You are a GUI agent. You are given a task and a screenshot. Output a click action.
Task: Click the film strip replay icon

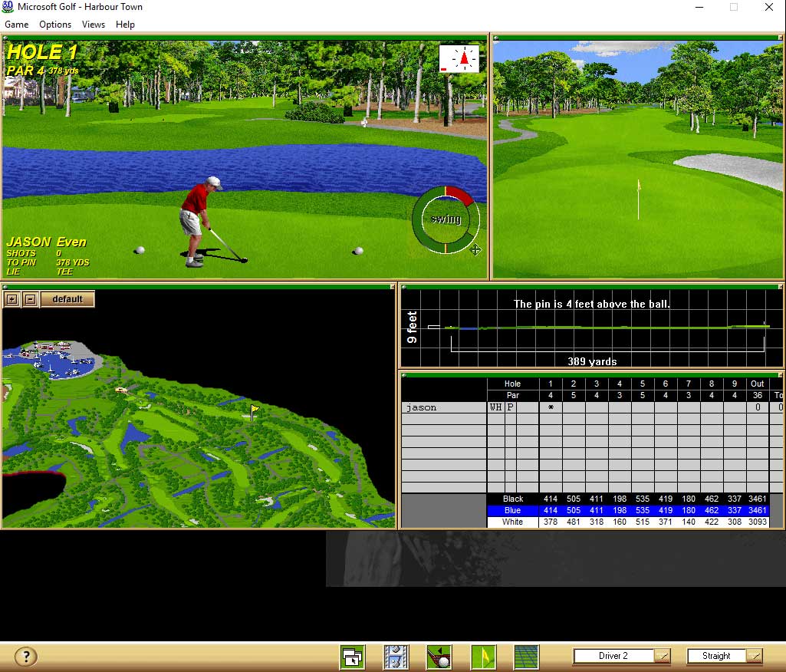pyautogui.click(x=396, y=657)
